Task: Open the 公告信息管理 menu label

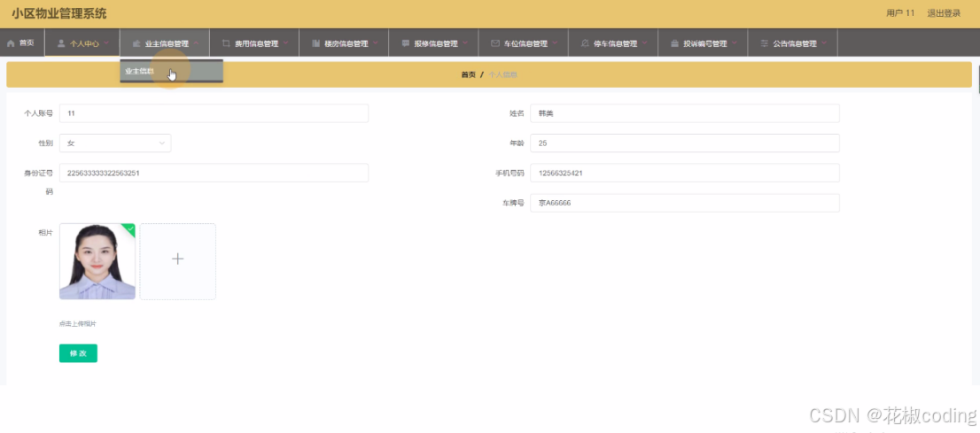Action: [795, 43]
